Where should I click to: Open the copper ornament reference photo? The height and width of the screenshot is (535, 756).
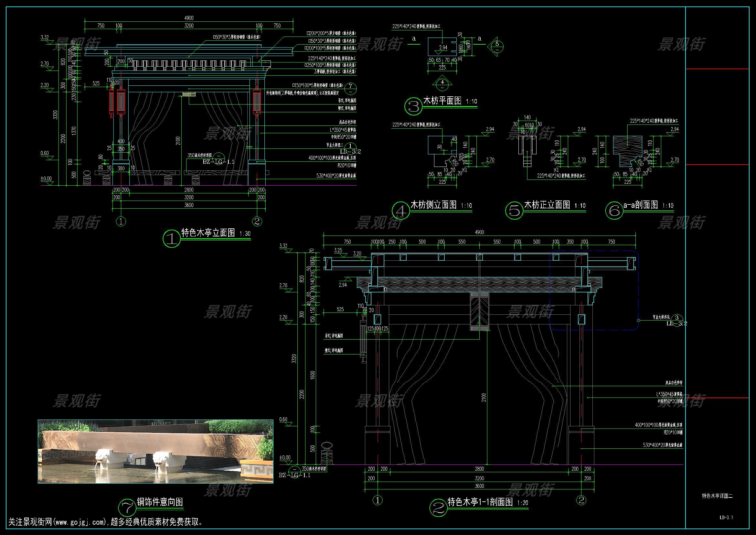pyautogui.click(x=155, y=451)
